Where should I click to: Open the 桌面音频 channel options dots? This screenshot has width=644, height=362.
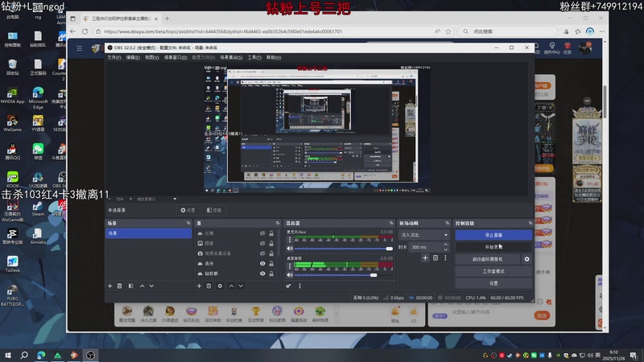click(290, 266)
